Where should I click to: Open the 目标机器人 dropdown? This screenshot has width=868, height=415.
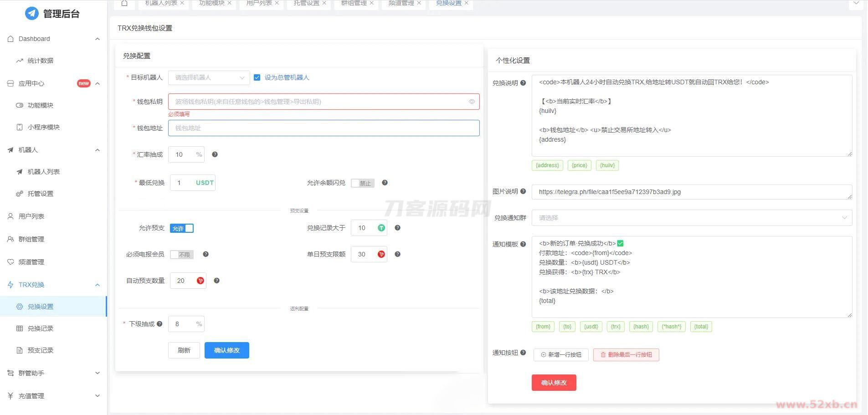[209, 78]
